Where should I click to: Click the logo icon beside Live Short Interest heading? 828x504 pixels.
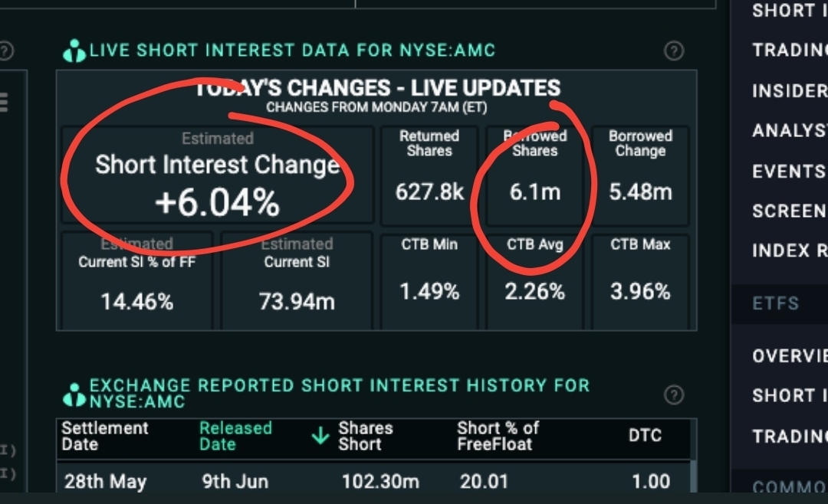pyautogui.click(x=74, y=51)
